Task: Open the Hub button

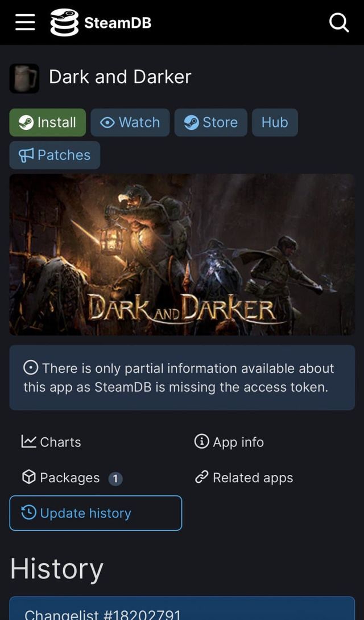Action: (275, 122)
